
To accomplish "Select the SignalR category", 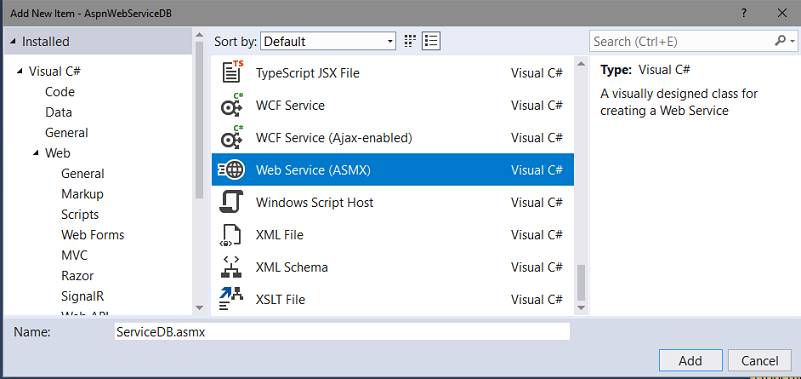I will [x=82, y=296].
